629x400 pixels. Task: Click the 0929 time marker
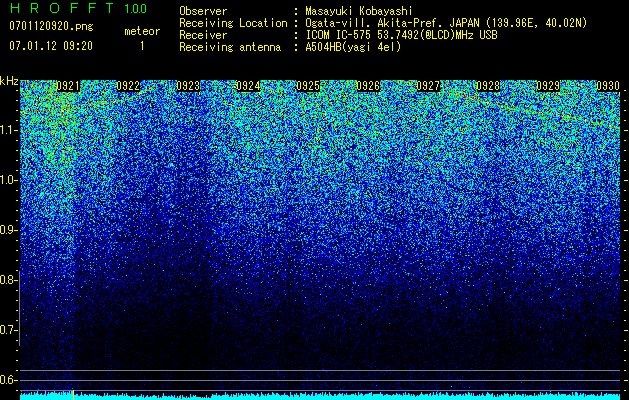coord(548,86)
